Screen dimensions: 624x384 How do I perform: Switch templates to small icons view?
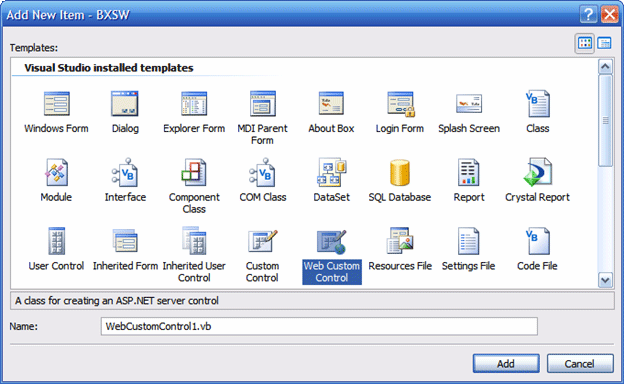(x=604, y=43)
